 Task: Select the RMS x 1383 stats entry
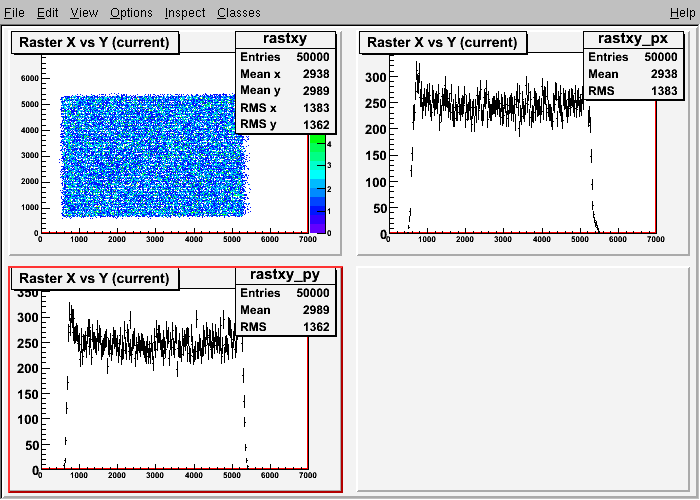tap(285, 108)
